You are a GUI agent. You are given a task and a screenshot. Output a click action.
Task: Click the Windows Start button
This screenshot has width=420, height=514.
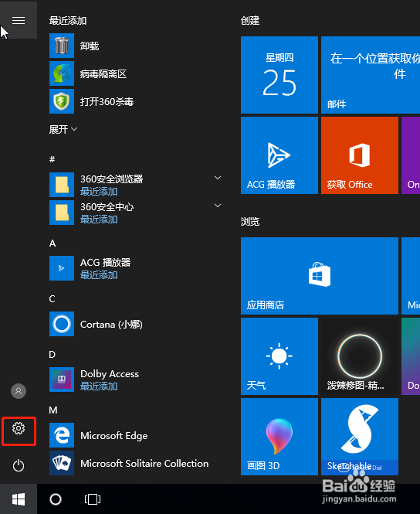[x=19, y=499]
